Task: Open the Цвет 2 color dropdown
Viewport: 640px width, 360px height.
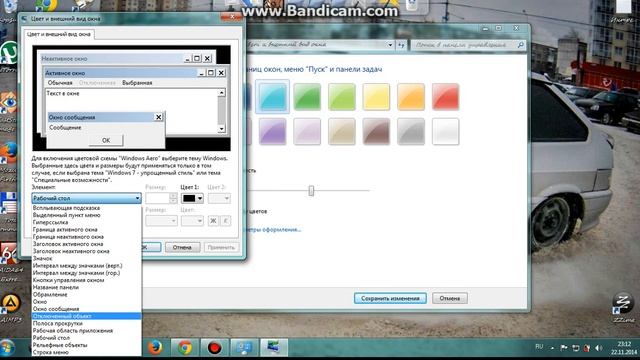Action: pyautogui.click(x=219, y=198)
